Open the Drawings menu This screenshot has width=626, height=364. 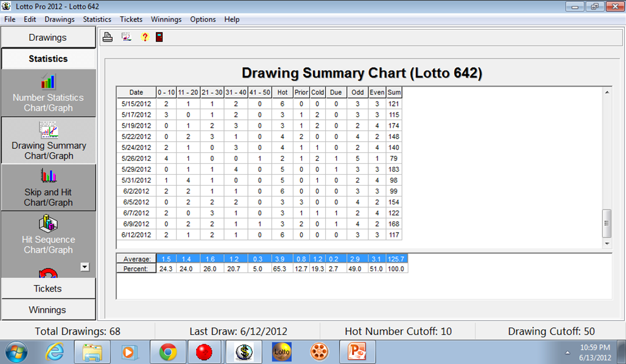click(60, 19)
